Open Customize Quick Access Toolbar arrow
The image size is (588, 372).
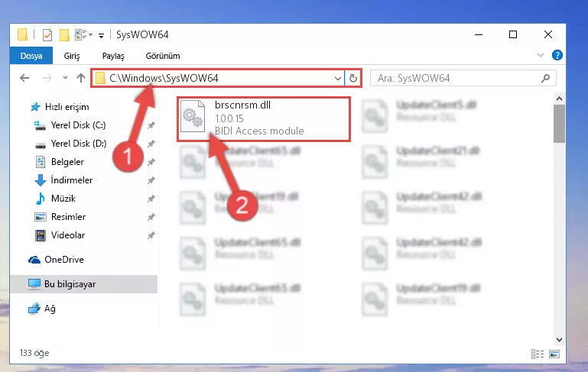(x=101, y=35)
